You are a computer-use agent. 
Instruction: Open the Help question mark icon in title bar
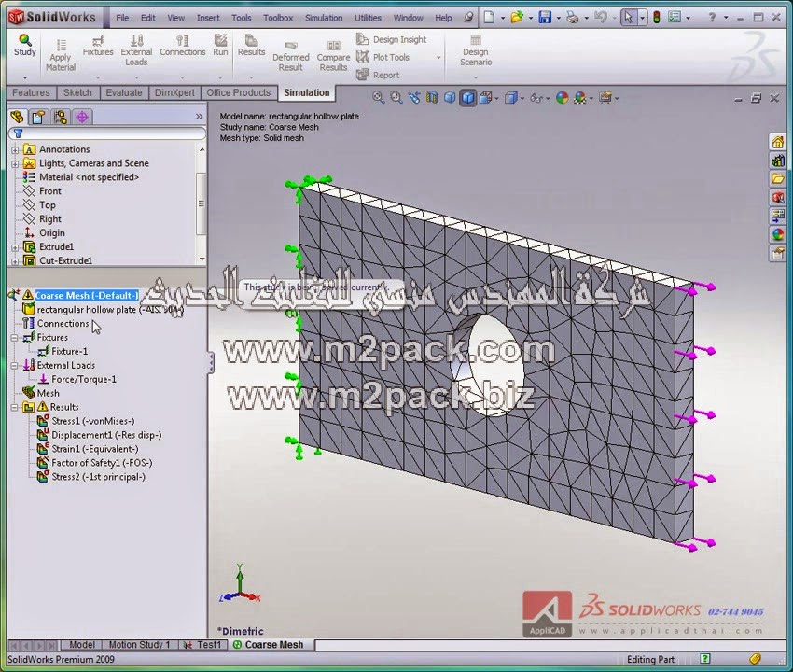point(712,17)
